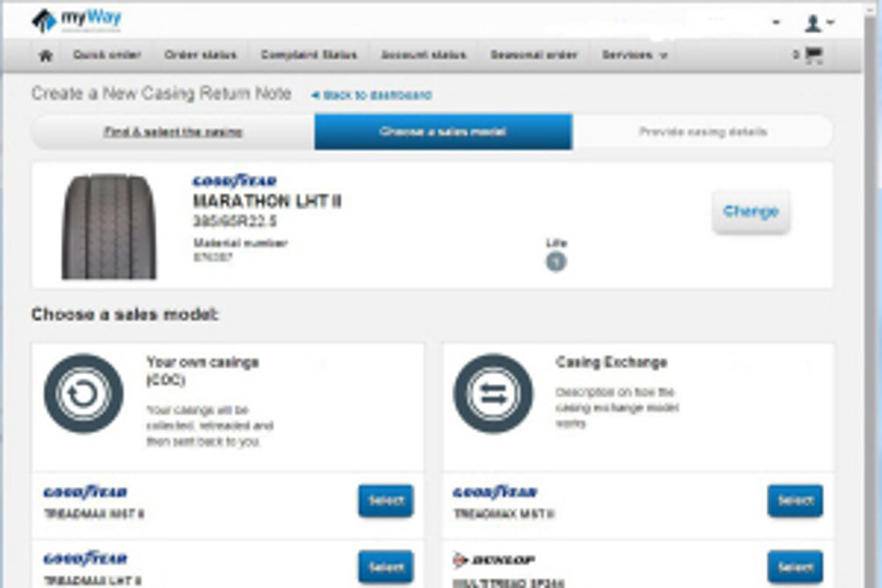Click the myWay logo
Viewport: 882px width, 588px height.
tap(76, 20)
